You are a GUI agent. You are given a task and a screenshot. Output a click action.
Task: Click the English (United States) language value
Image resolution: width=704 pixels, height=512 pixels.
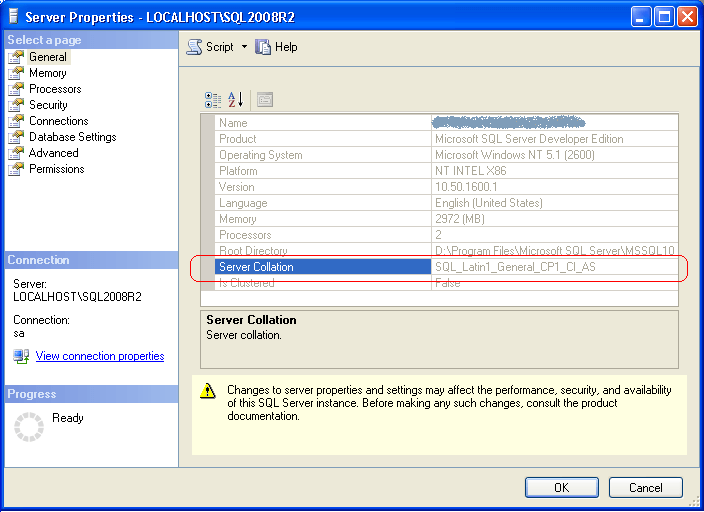pos(488,203)
